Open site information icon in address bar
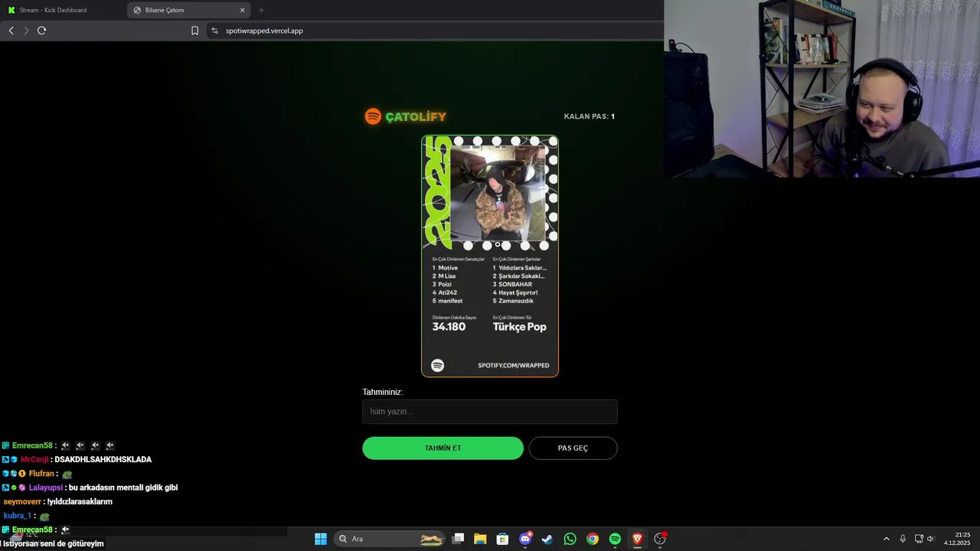 click(214, 31)
